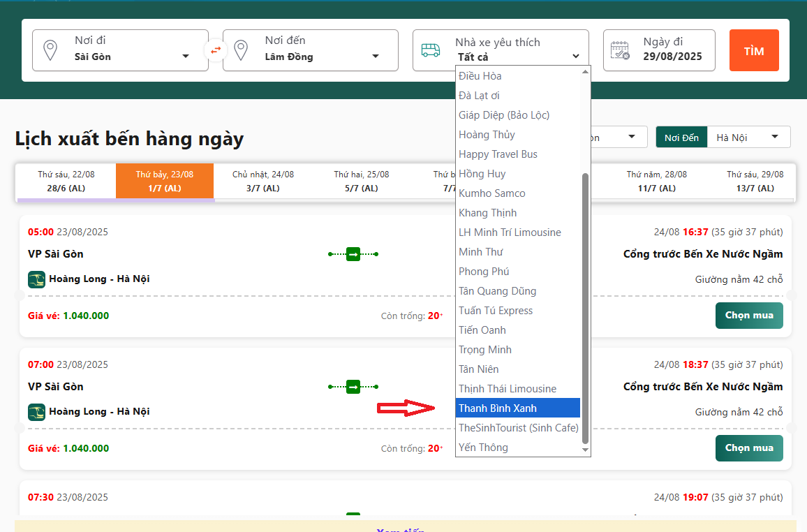Image resolution: width=807 pixels, height=532 pixels.
Task: Click the dropdown scroll down arrow
Action: pyautogui.click(x=585, y=450)
